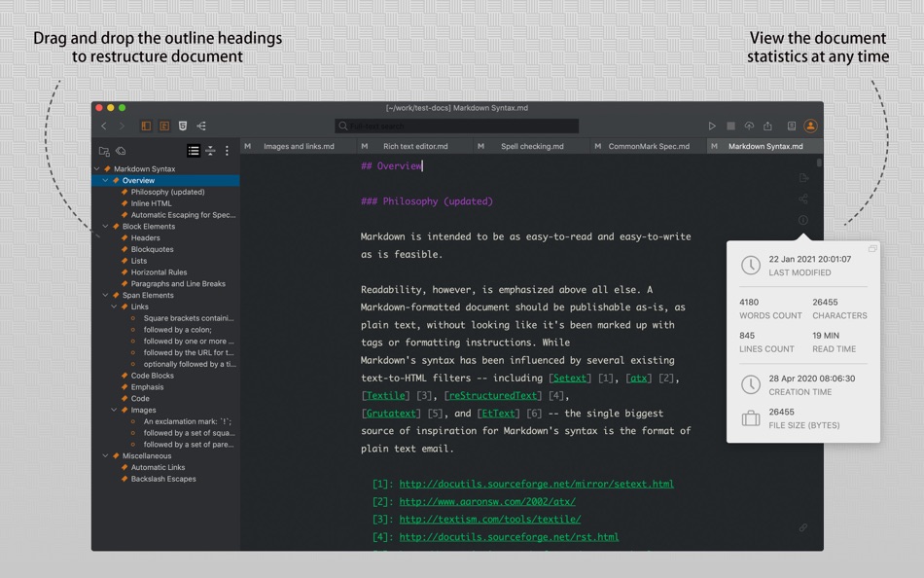Select Lists outline heading
Image resolution: width=924 pixels, height=578 pixels.
point(139,261)
